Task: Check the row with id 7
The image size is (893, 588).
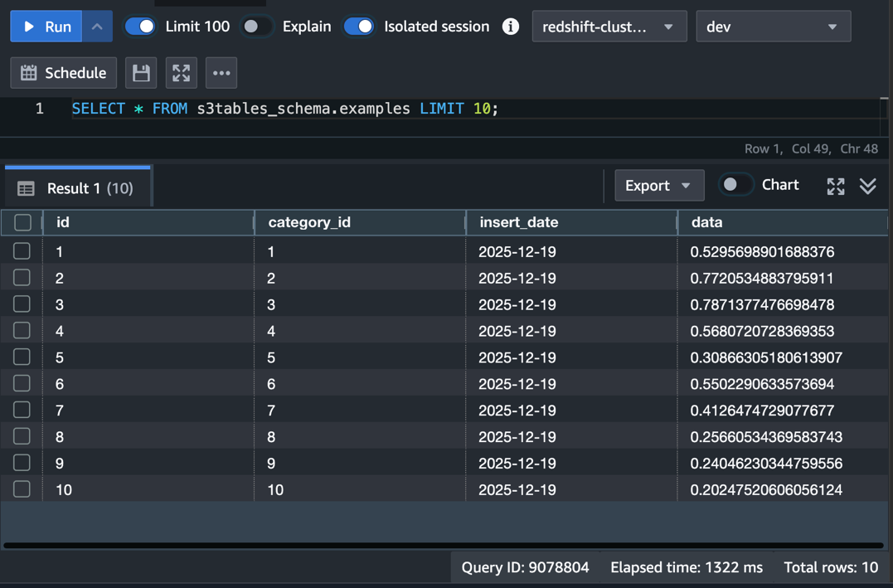Action: [x=22, y=410]
